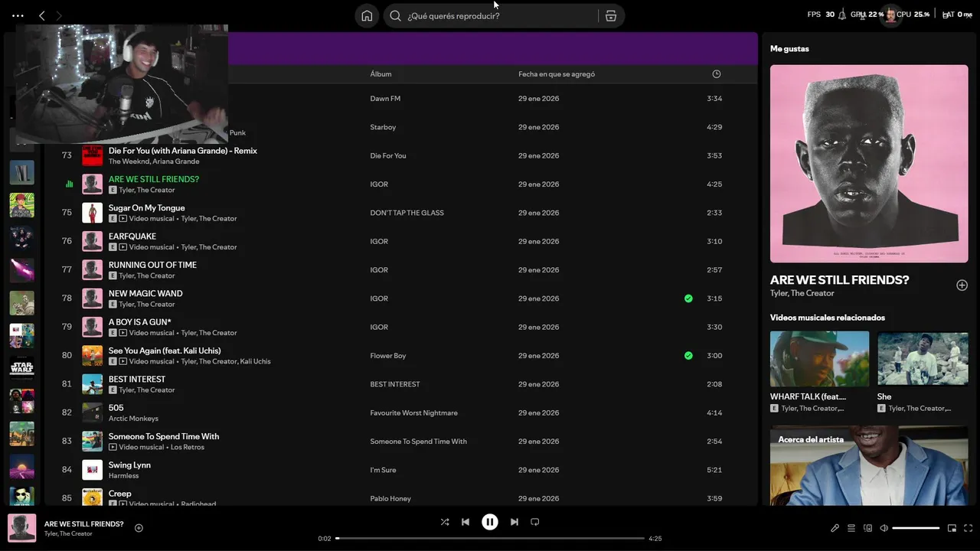This screenshot has height=551, width=980.
Task: Sort by 'Fecha en que se agregó' header
Action: tap(557, 74)
